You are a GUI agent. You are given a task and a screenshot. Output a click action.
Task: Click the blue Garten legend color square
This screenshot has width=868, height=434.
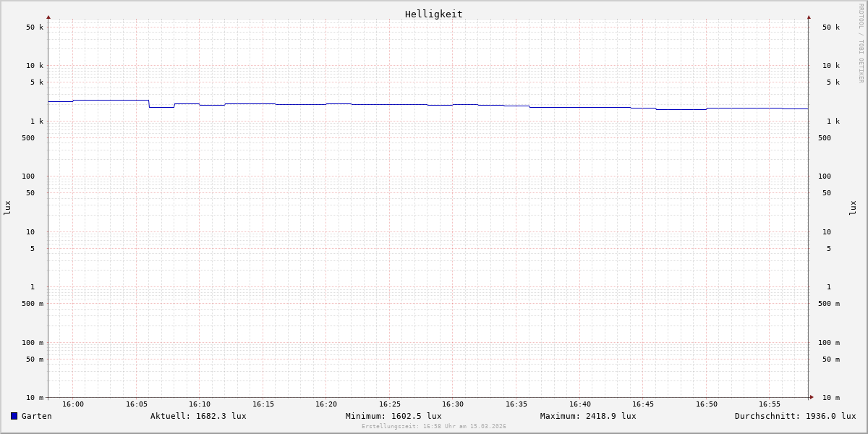14,416
